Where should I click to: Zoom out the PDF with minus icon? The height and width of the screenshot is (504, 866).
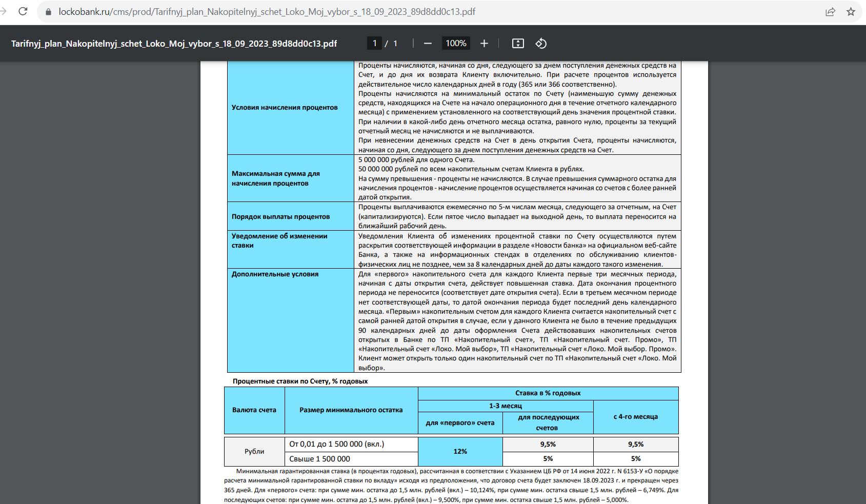428,44
